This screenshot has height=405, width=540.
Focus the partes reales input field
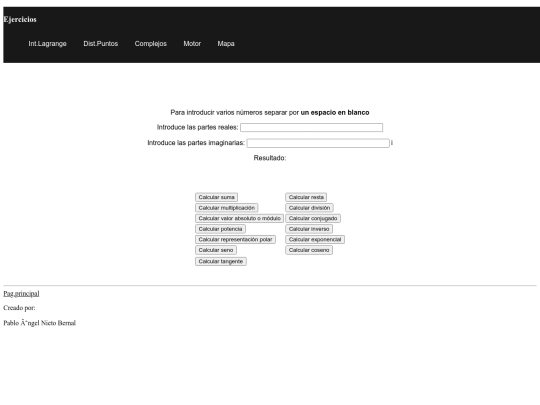pos(311,127)
